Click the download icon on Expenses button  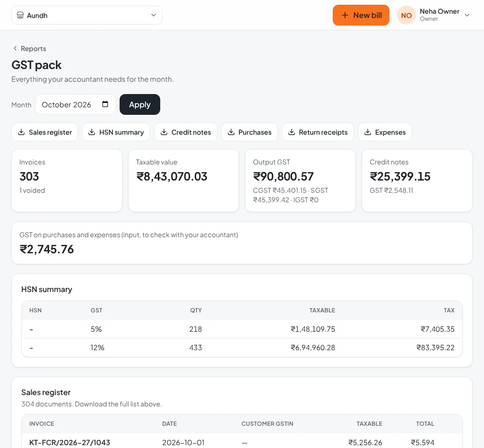pyautogui.click(x=368, y=132)
